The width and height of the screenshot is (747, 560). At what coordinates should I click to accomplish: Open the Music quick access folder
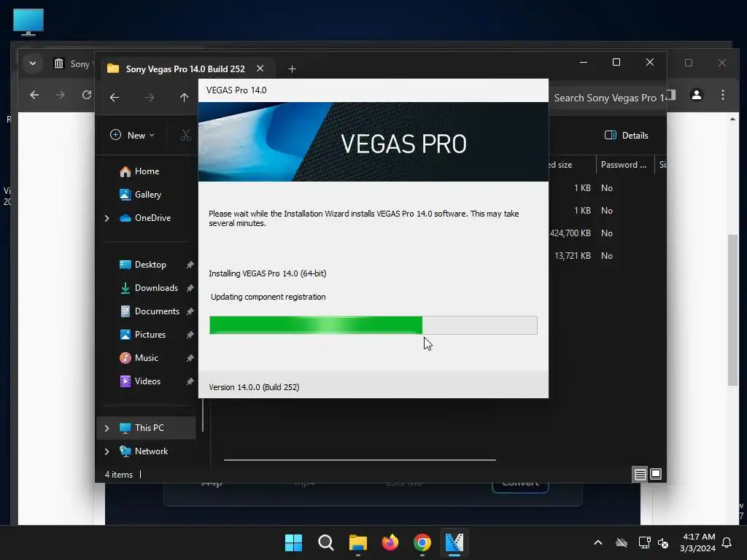coord(146,358)
